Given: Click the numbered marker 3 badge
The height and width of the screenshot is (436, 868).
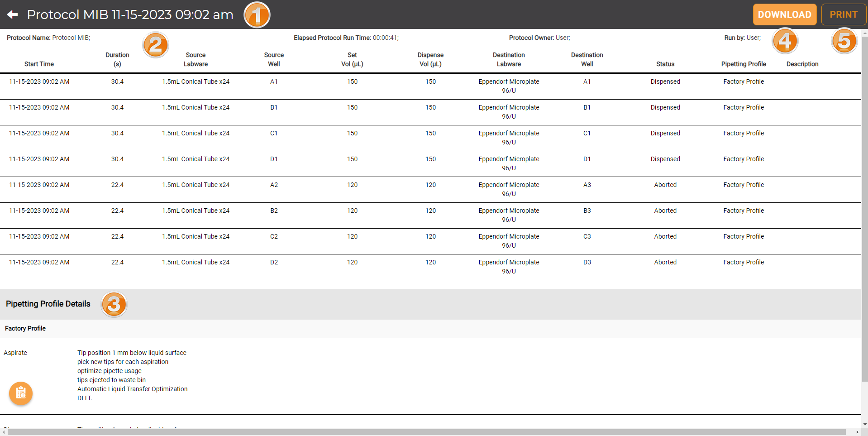Looking at the screenshot, I should (x=114, y=304).
